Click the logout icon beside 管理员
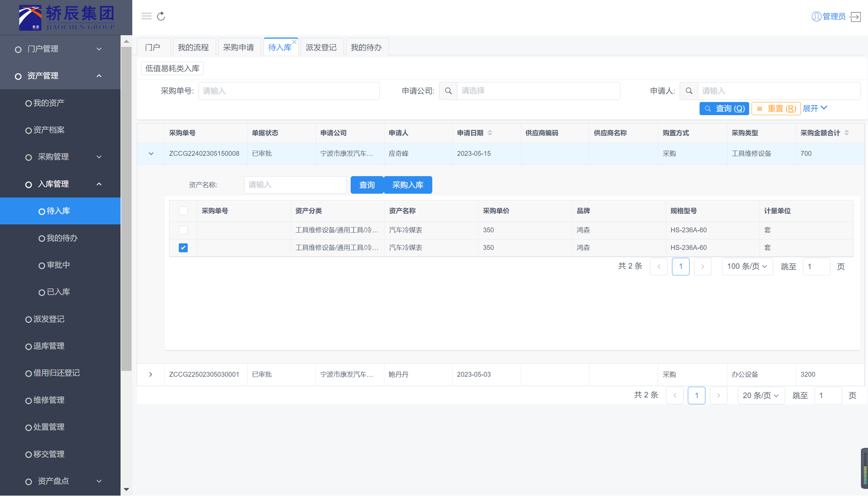The height and width of the screenshot is (497, 868). [855, 17]
